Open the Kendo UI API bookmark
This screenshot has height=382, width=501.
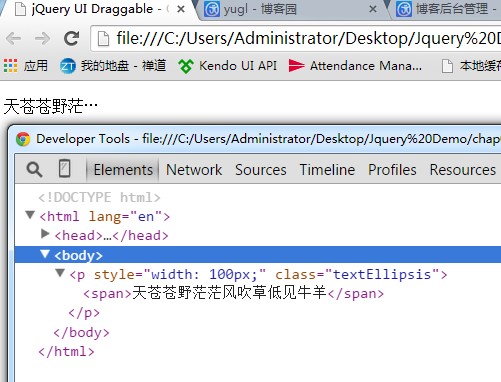click(x=228, y=66)
